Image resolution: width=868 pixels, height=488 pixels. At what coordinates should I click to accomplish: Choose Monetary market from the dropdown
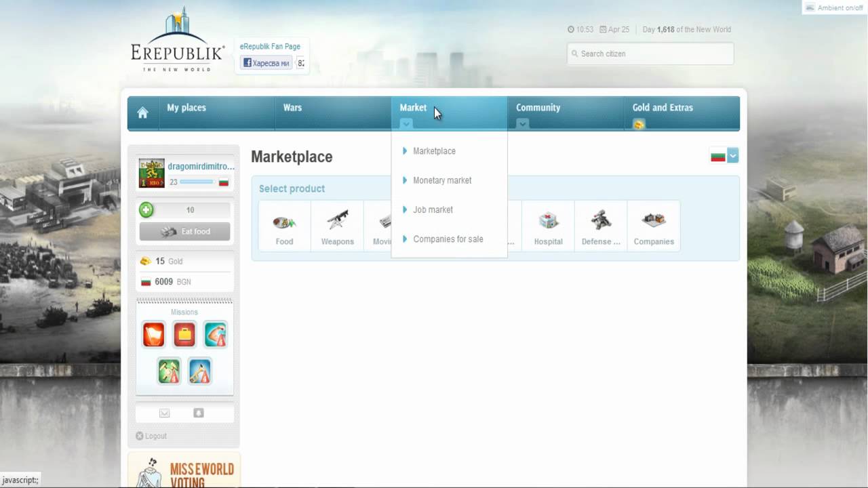[442, 180]
